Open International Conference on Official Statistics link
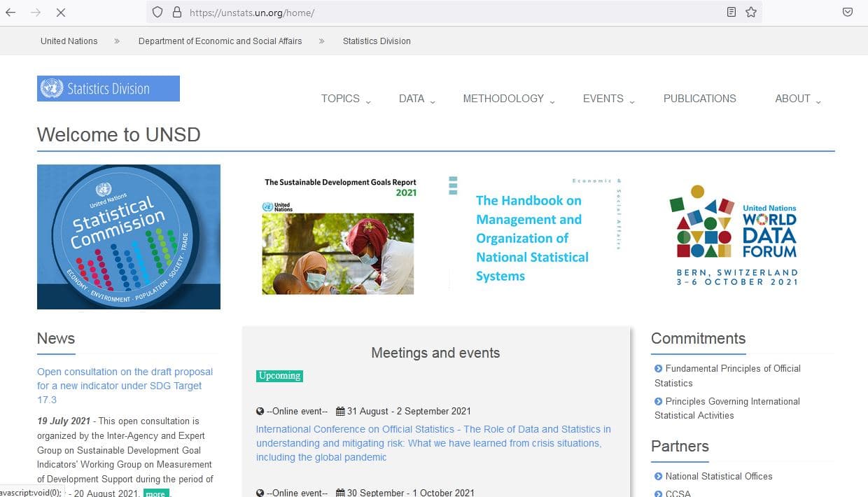The image size is (868, 497). tap(433, 443)
